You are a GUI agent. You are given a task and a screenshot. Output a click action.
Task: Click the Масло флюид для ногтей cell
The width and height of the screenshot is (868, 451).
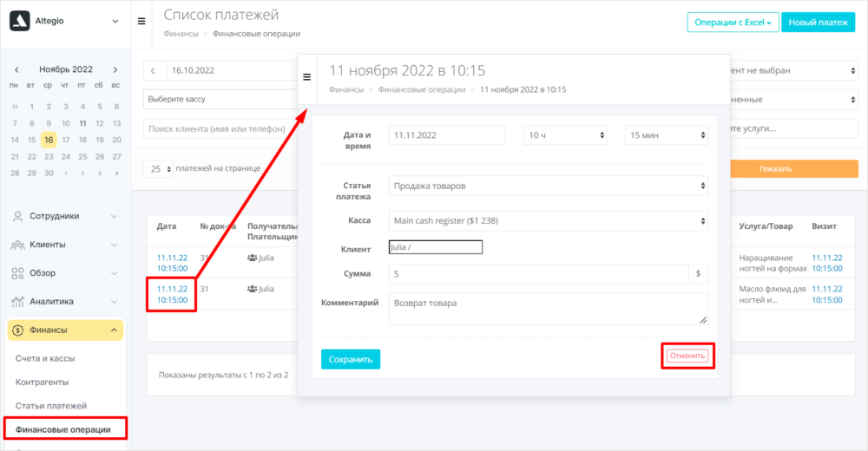(773, 294)
